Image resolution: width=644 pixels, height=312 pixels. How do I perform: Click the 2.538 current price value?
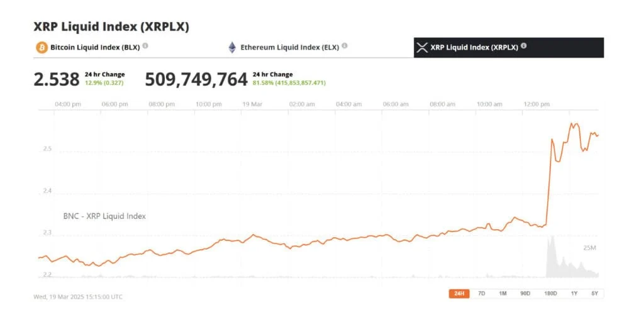click(56, 79)
